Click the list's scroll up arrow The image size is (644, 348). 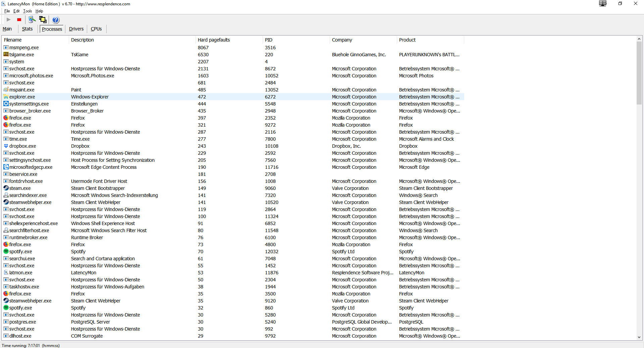(x=639, y=39)
